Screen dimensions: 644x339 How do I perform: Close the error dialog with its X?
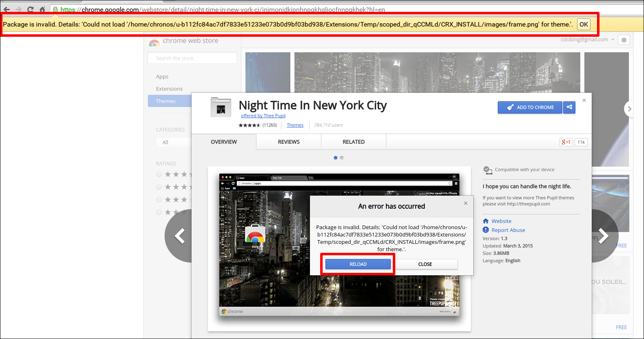466,203
